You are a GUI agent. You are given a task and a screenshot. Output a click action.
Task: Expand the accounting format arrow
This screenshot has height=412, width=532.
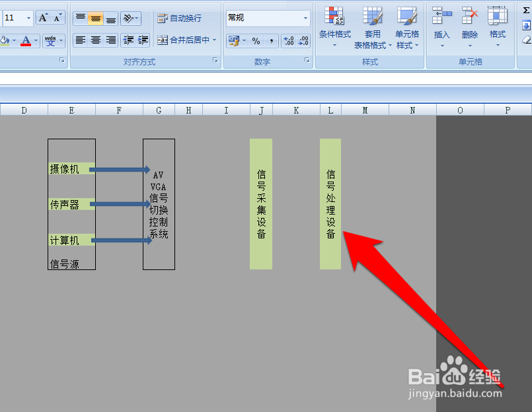tap(245, 41)
